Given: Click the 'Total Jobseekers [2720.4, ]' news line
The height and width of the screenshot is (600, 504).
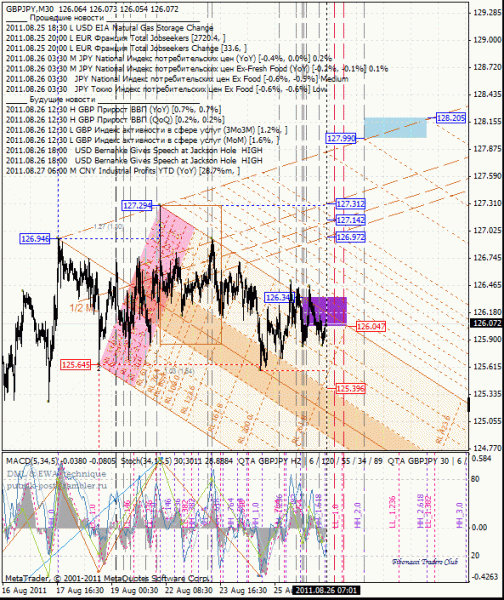Looking at the screenshot, I should point(115,38).
